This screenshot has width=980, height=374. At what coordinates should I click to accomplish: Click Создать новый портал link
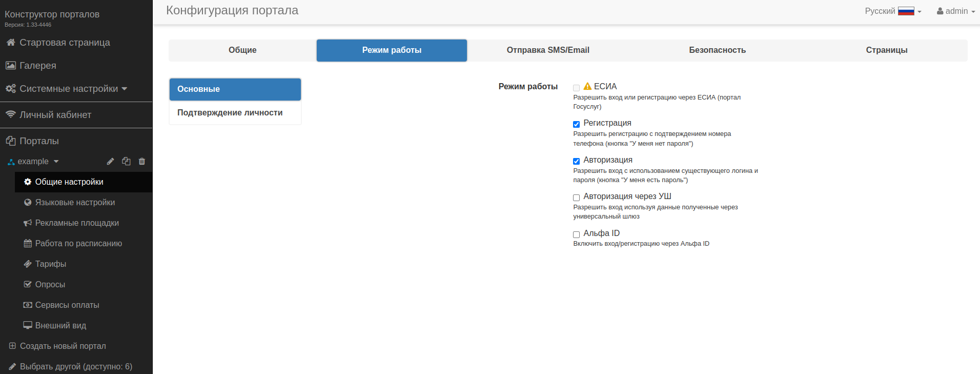coord(63,346)
